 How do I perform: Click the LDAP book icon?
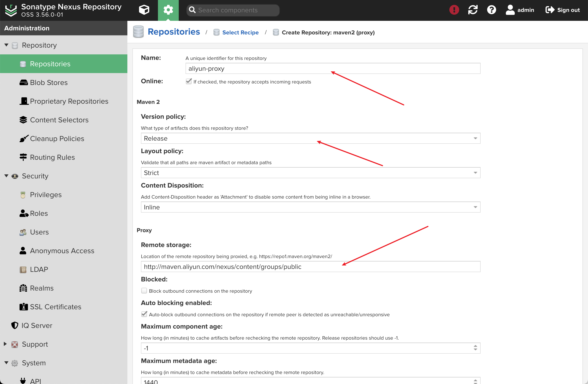(23, 270)
